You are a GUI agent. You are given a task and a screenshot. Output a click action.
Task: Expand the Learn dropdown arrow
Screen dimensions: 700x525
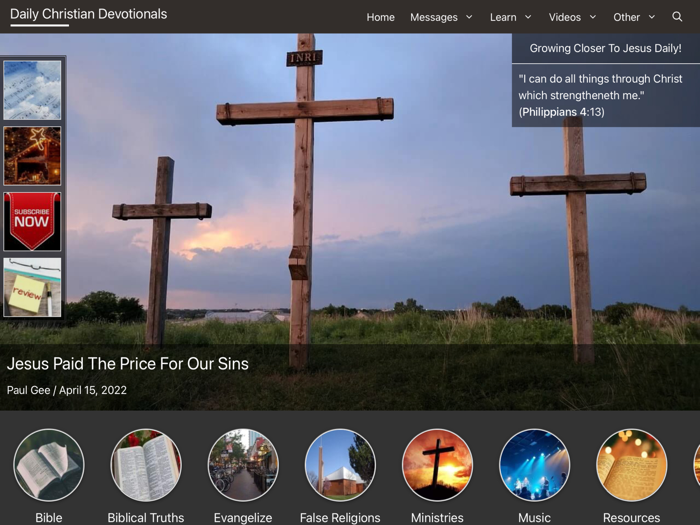pyautogui.click(x=528, y=17)
